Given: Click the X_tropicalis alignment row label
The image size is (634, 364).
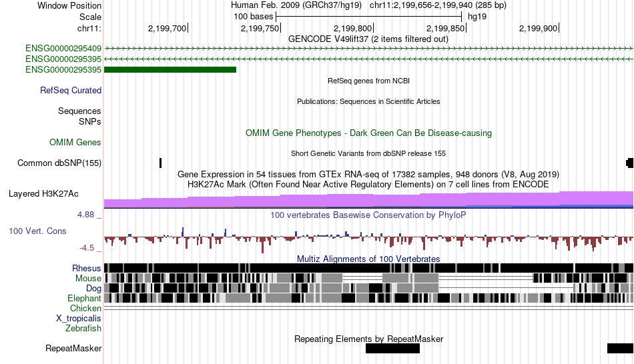Looking at the screenshot, I should point(79,319).
